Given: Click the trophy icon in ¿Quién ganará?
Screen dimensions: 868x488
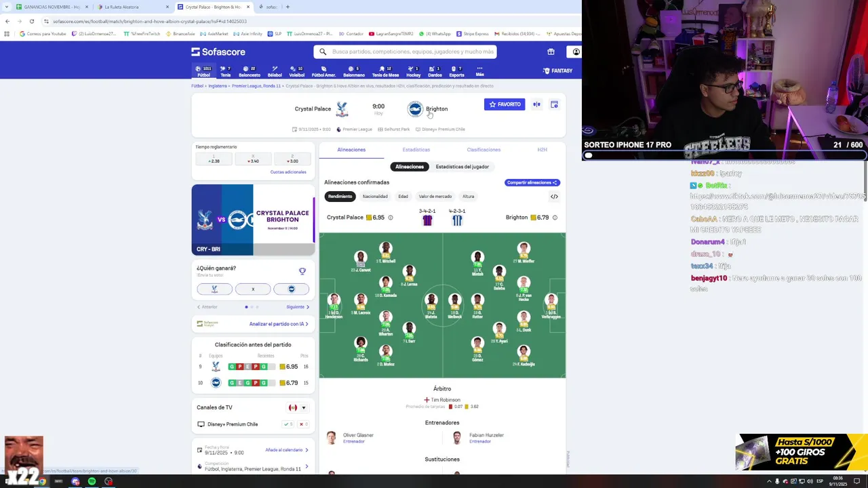Looking at the screenshot, I should click(x=302, y=271).
